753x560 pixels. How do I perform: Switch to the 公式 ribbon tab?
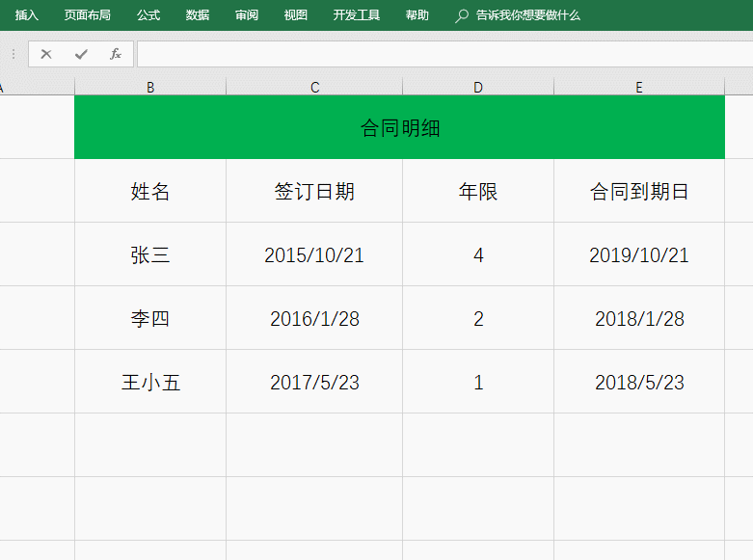pyautogui.click(x=148, y=15)
